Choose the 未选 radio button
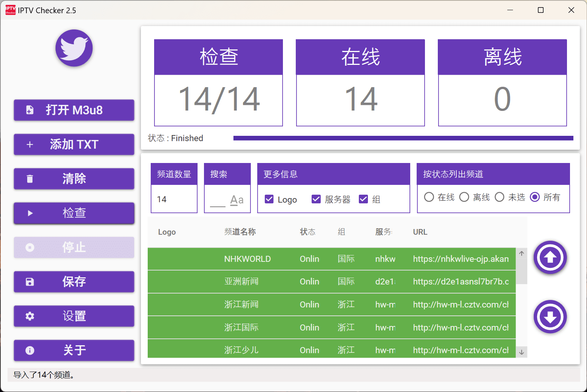 499,197
